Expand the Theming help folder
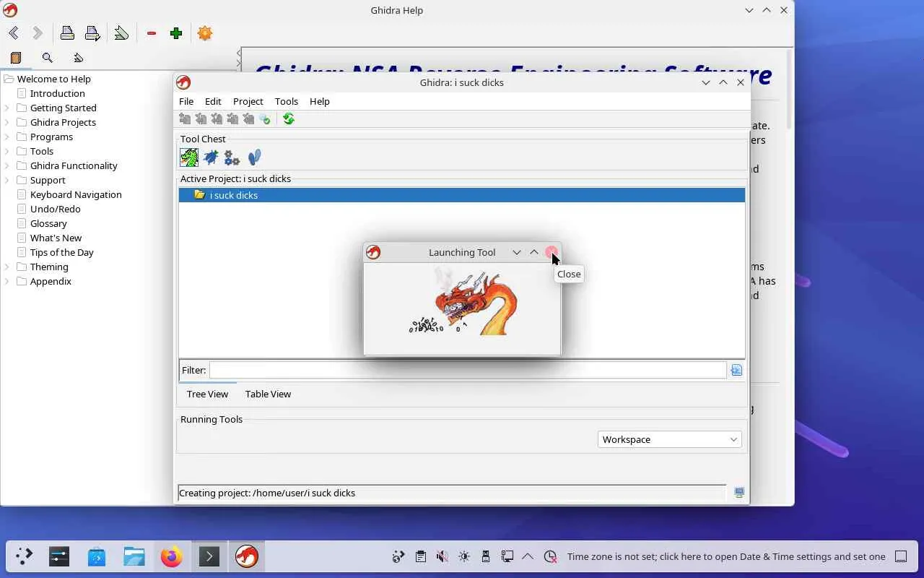Screen dimensions: 924x578 tap(6, 267)
